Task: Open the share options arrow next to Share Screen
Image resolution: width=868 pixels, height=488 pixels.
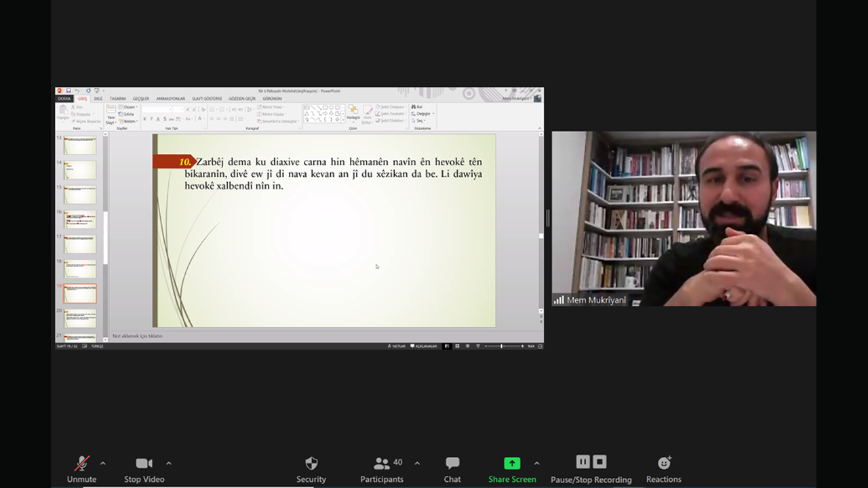Action: (536, 464)
